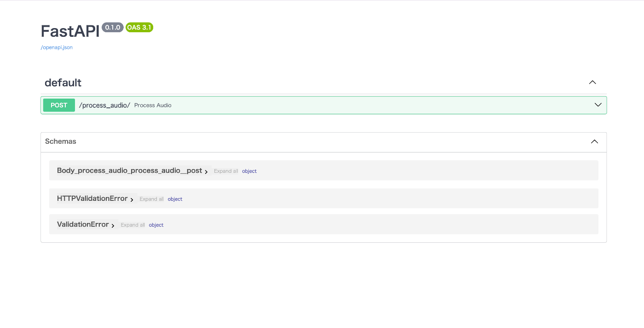
Task: Click Expand all beside Body_process_audio_process_audio__post
Action: coord(226,171)
